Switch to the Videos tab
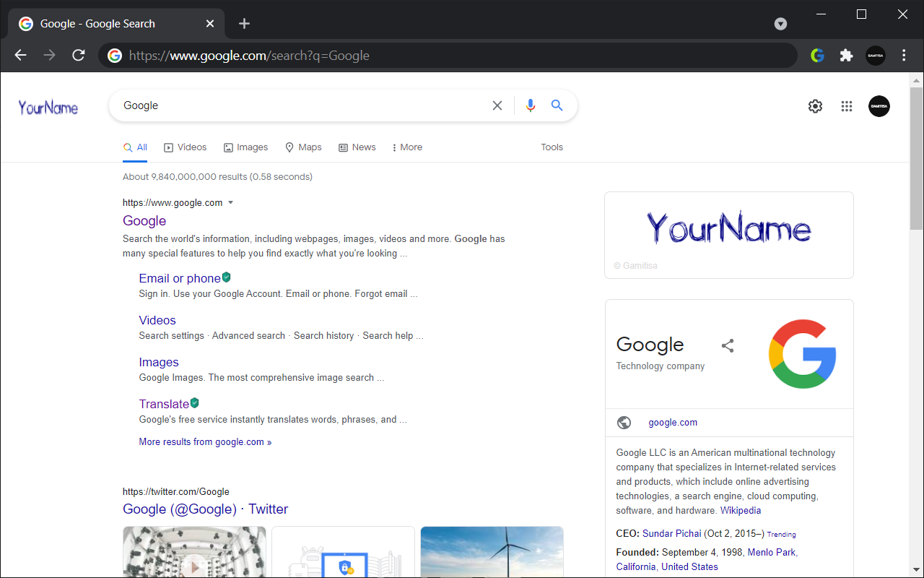 [x=186, y=147]
